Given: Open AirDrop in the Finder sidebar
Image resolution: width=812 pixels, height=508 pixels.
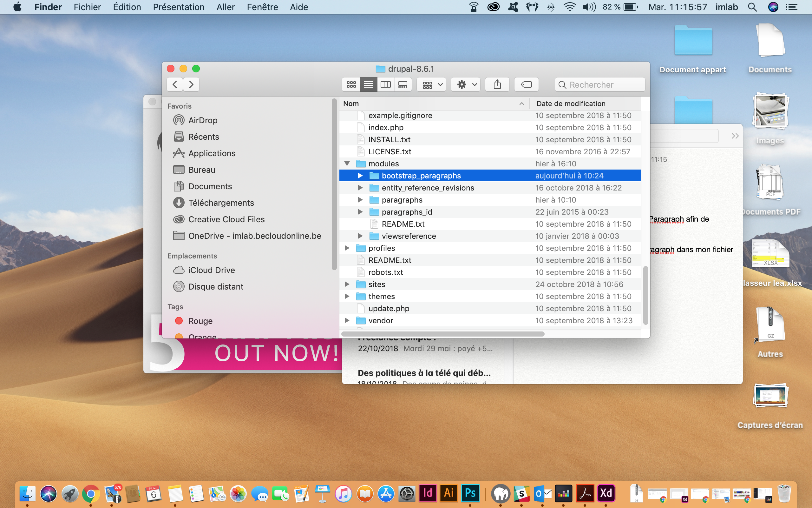Looking at the screenshot, I should pos(203,120).
